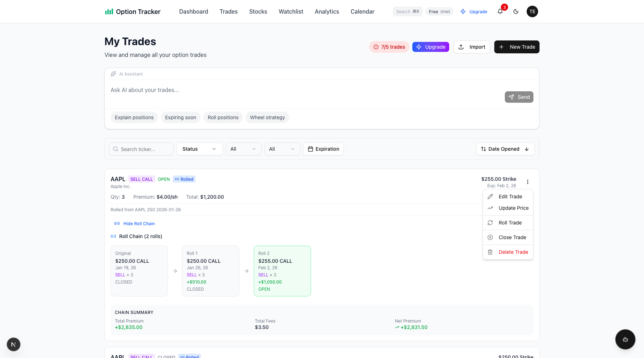Go to the Analytics tab
Image resolution: width=644 pixels, height=358 pixels.
click(x=327, y=11)
